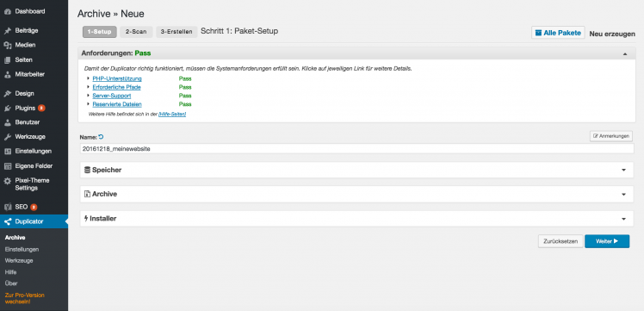
Task: Click Zur Pro-Version wechseln link
Action: (25, 298)
